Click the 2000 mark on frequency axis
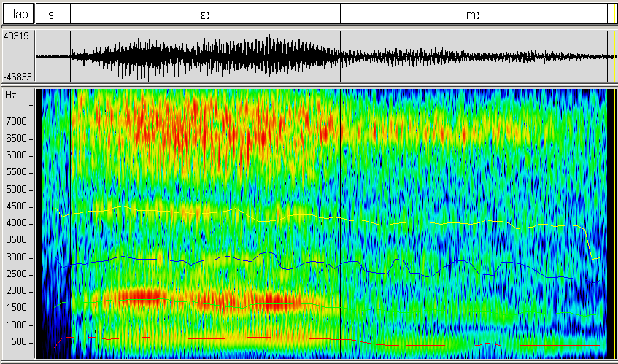This screenshot has height=364, width=618. pos(17,291)
